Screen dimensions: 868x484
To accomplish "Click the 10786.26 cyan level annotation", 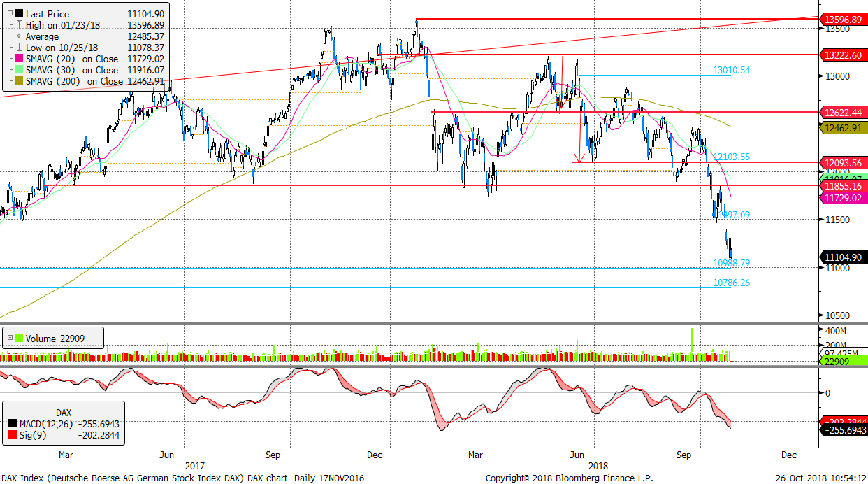I will pyautogui.click(x=731, y=283).
